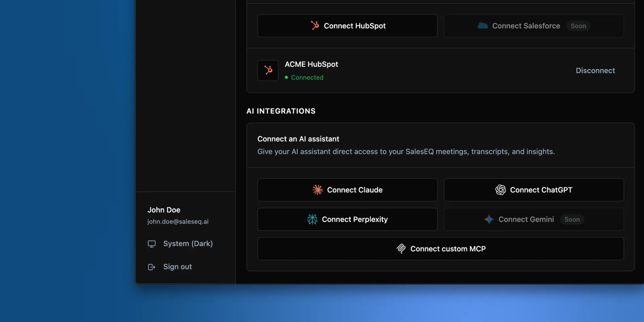Click the Salesforce cloud icon
Screen dimensions: 644x322
tap(482, 25)
